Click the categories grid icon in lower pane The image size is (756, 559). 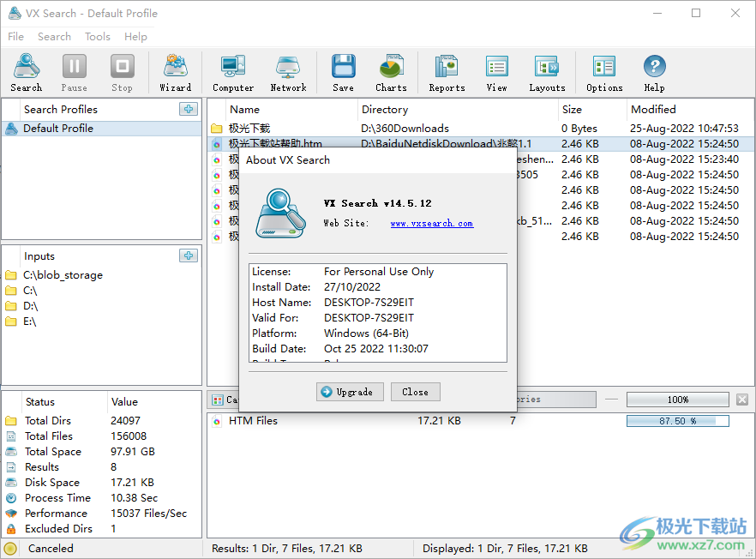218,400
